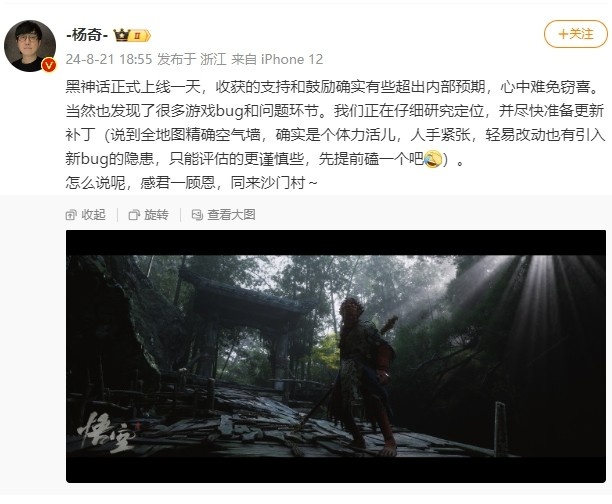Follow the user with +关注 button
612x504 pixels.
click(576, 34)
